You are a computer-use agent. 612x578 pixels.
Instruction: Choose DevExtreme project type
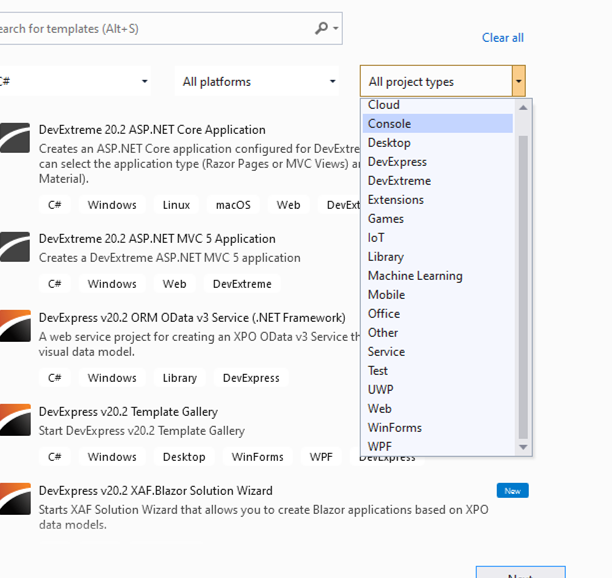(x=438, y=181)
